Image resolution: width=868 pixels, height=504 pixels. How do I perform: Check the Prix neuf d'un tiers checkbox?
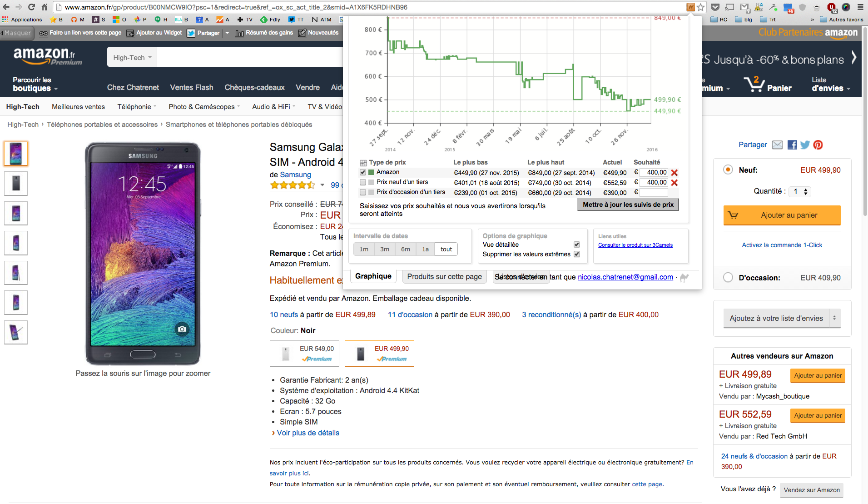pyautogui.click(x=363, y=182)
